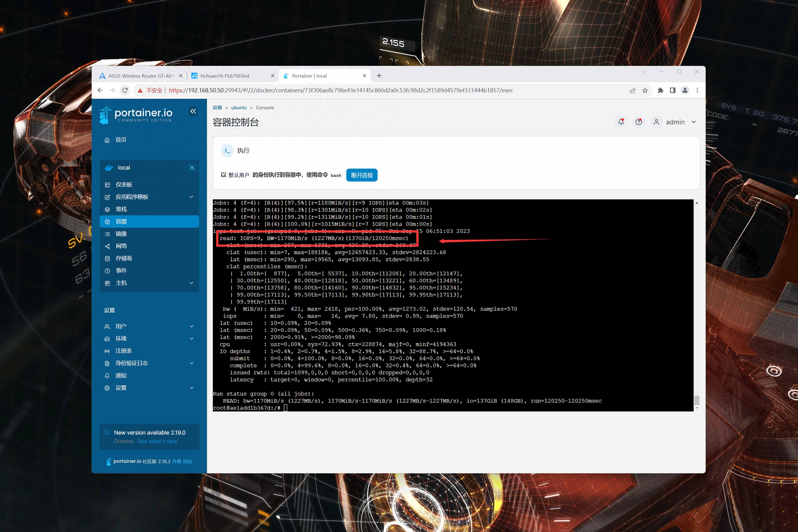Click terminal scrollbar up arrow
The width and height of the screenshot is (798, 532).
point(697,203)
